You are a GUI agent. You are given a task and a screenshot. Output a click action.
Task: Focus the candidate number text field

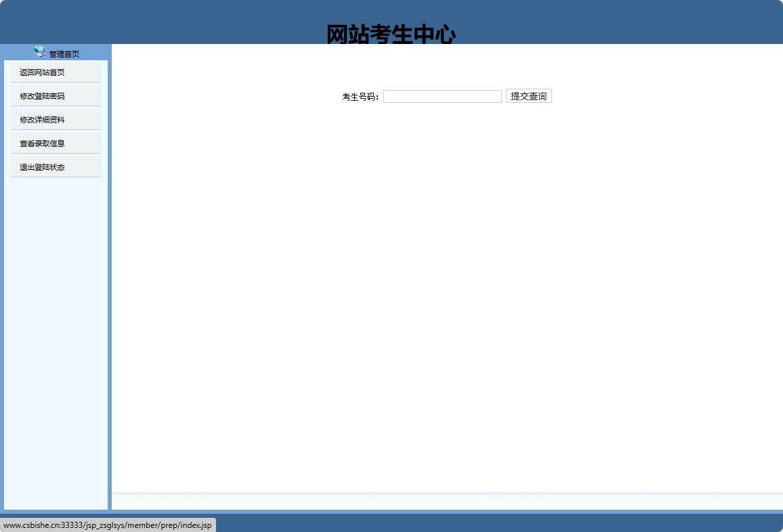pos(442,96)
